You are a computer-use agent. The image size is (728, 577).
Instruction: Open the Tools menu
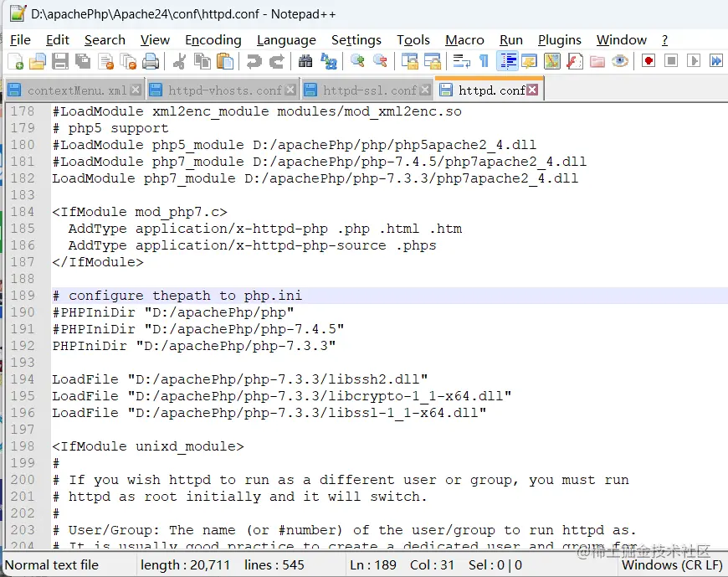coord(413,40)
